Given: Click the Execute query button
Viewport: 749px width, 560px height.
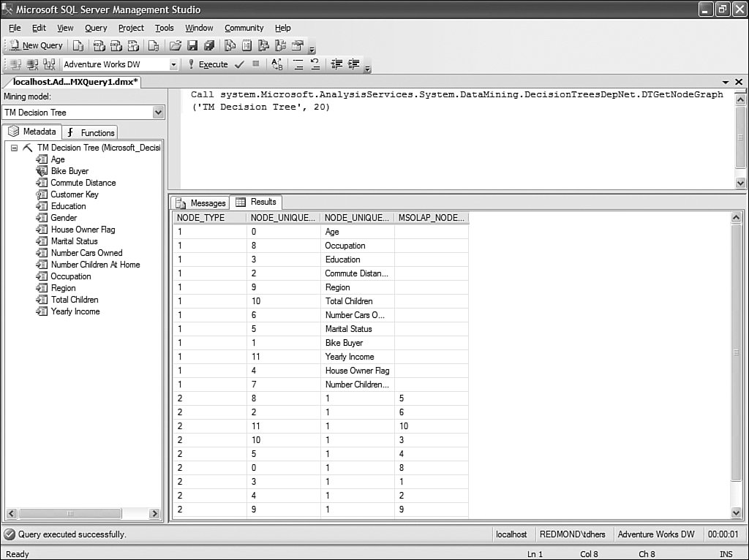Looking at the screenshot, I should 207,64.
